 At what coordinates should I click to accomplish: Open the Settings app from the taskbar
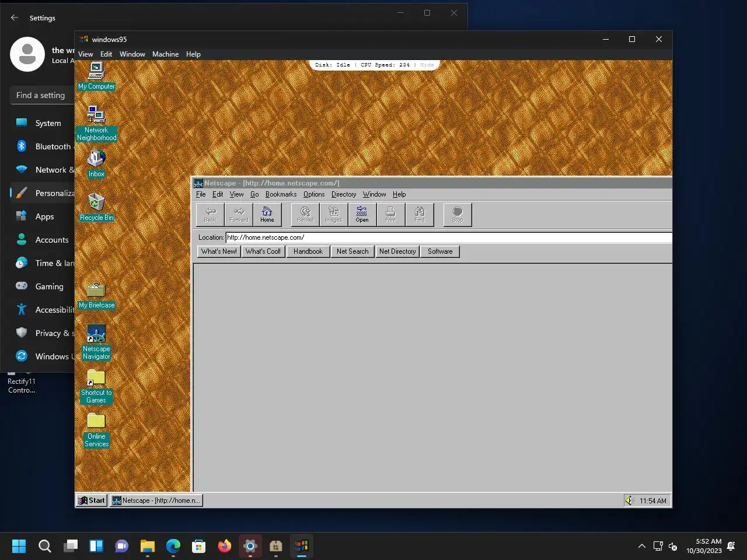click(x=250, y=546)
